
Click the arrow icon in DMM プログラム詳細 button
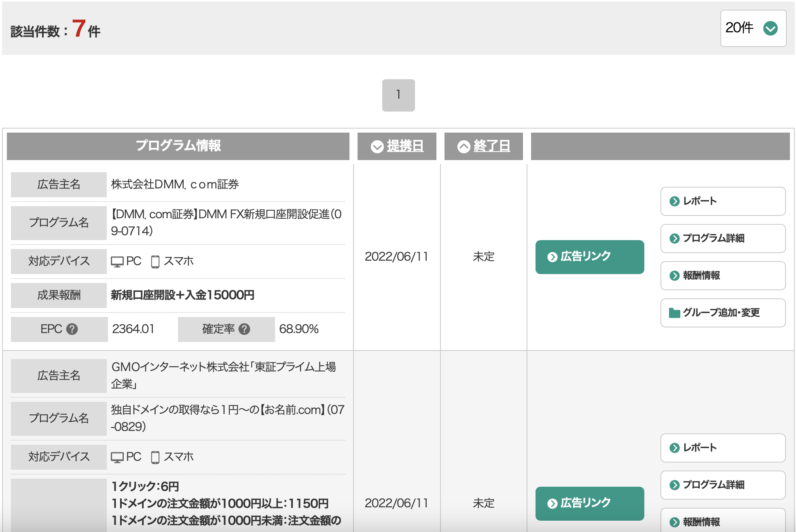674,239
